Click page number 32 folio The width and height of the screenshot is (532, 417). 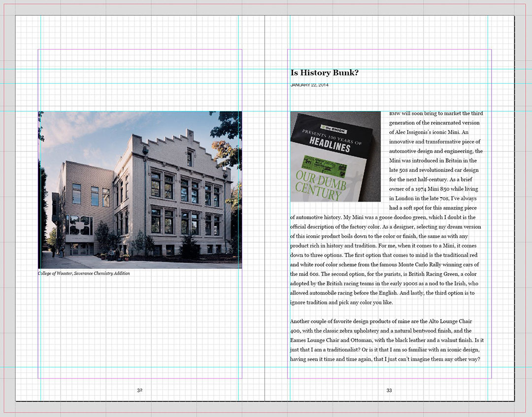[140, 390]
